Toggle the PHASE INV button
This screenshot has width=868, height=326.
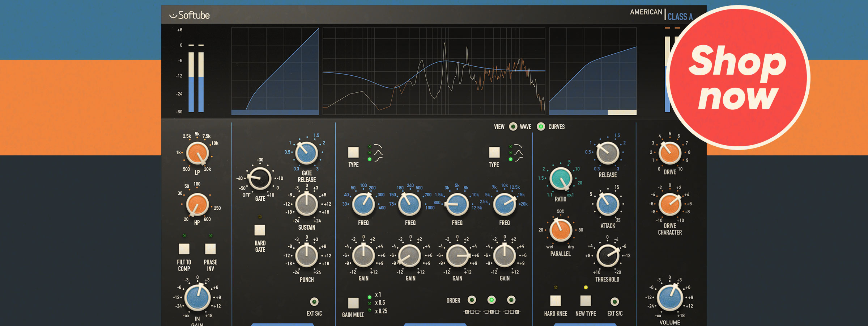pos(210,249)
